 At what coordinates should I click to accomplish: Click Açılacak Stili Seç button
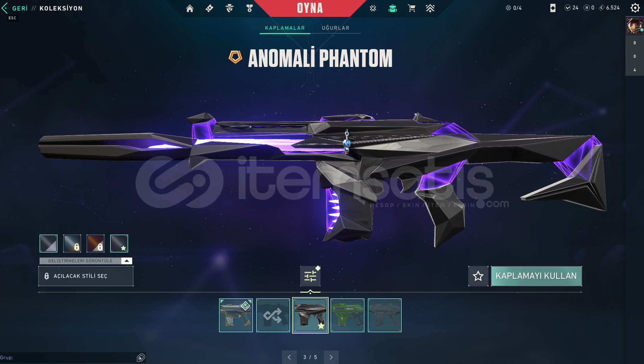click(86, 276)
